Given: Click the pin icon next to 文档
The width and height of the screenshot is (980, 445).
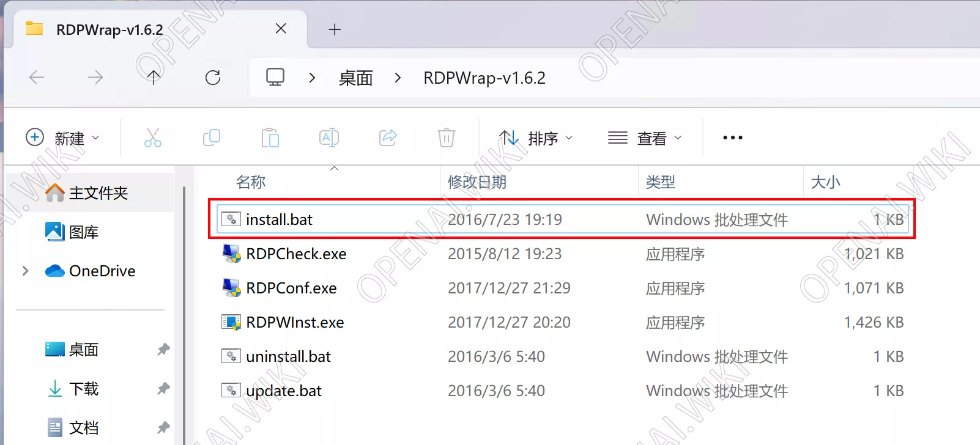Looking at the screenshot, I should pyautogui.click(x=163, y=428).
